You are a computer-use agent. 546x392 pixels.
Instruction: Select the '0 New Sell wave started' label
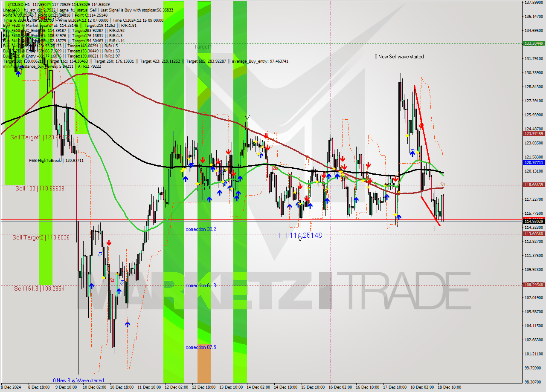pos(399,57)
